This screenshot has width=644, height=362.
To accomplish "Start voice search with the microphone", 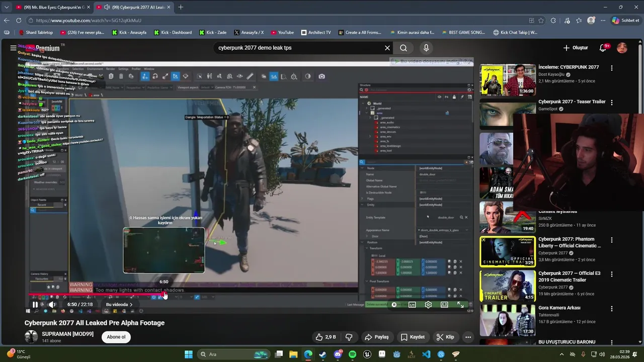I will [x=426, y=48].
